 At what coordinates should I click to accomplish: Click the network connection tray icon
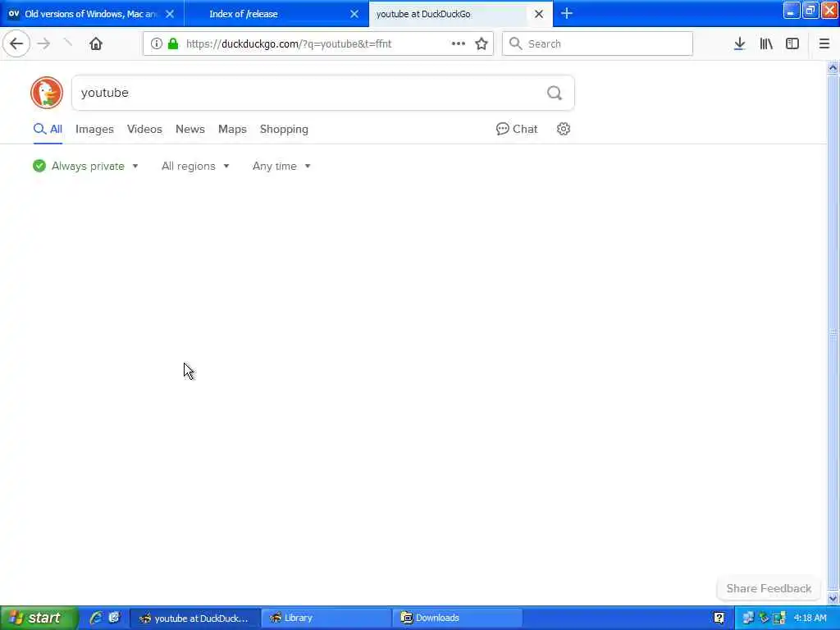[748, 619]
